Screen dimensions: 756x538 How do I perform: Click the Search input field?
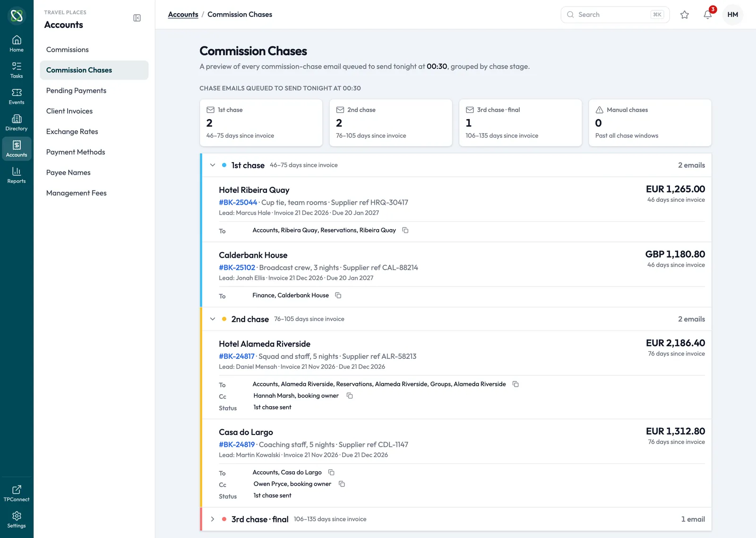click(x=615, y=15)
